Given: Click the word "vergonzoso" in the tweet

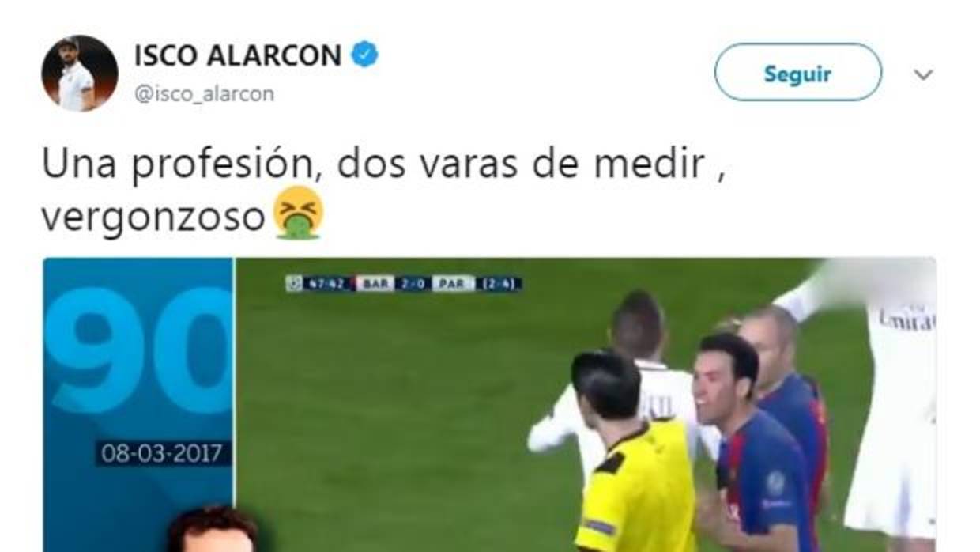Looking at the screenshot, I should (x=153, y=217).
